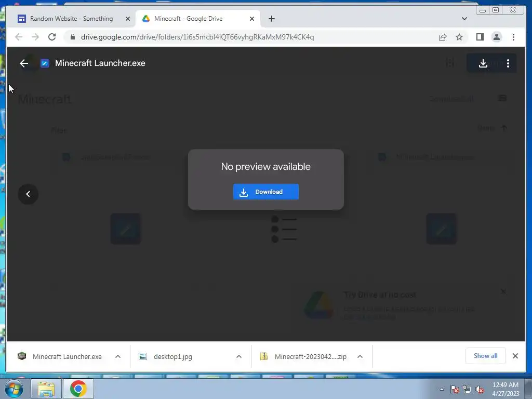
Task: Open the Windows Start menu
Action: [14, 389]
